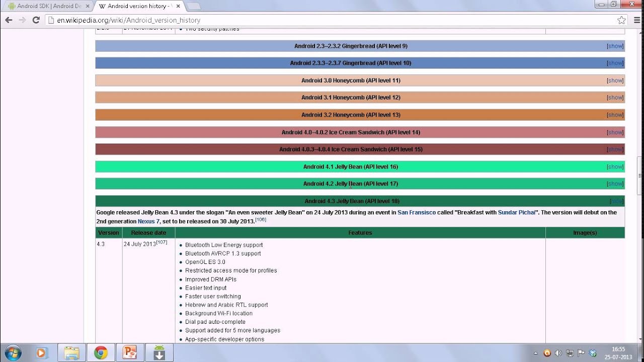Close the Android version history tab
Image resolution: width=644 pixels, height=362 pixels.
[x=178, y=7]
